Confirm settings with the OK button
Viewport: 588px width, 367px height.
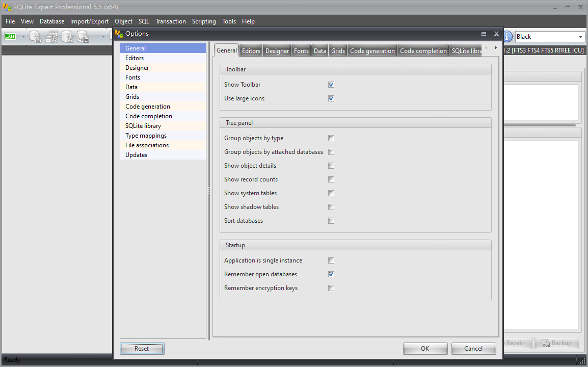(425, 348)
